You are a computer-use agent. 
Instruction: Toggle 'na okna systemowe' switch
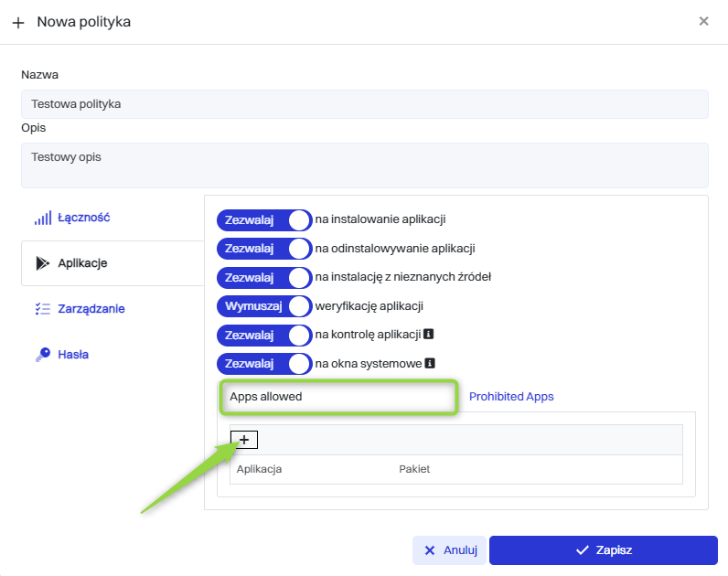[x=264, y=364]
